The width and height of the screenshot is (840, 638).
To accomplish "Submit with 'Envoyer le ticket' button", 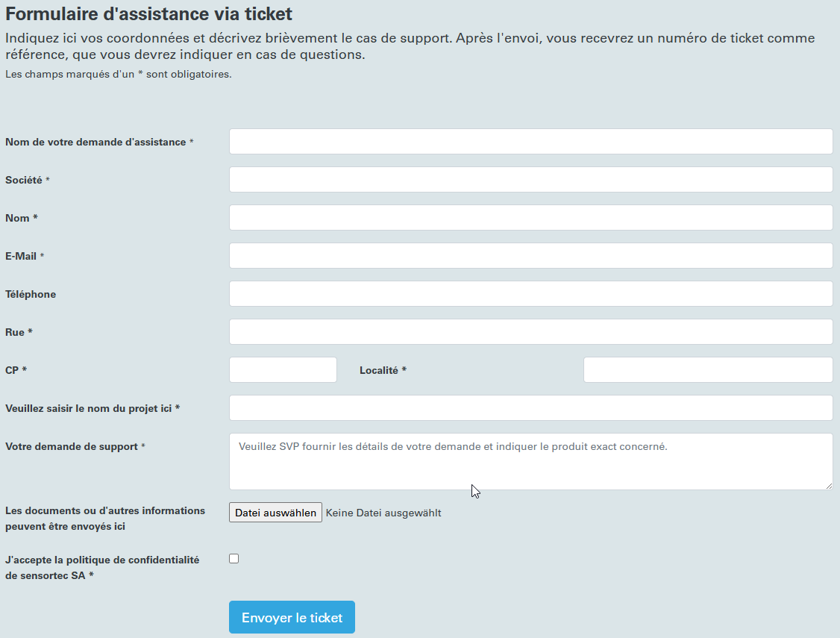I will [x=292, y=617].
